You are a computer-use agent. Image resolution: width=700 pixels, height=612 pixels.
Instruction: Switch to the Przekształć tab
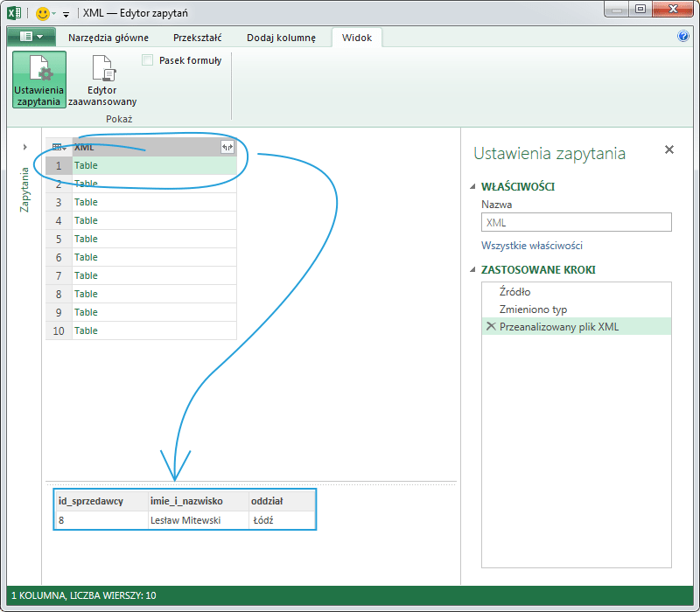pyautogui.click(x=197, y=38)
